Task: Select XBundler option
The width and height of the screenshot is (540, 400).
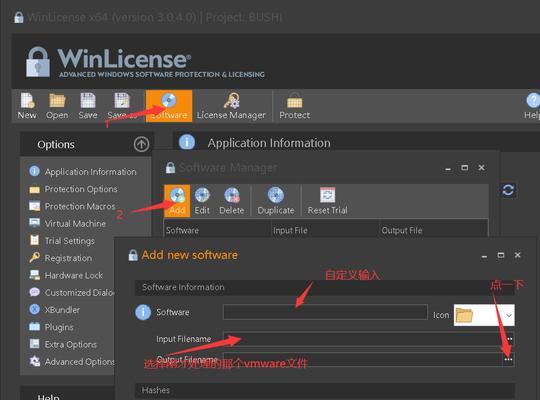Action: pyautogui.click(x=54, y=309)
